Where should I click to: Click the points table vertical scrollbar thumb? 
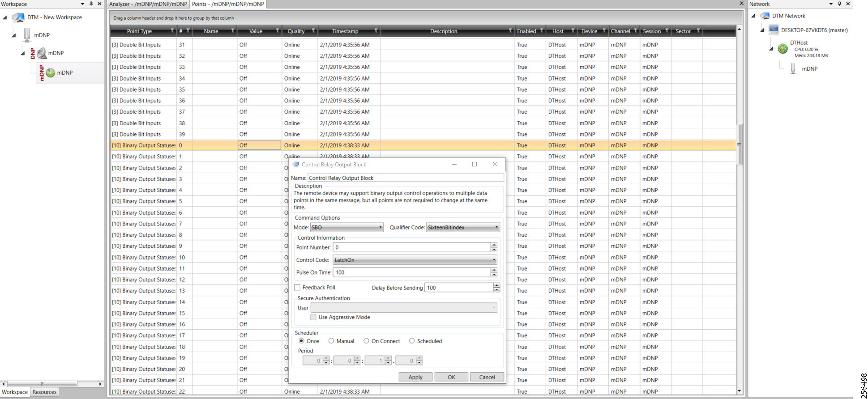(x=739, y=144)
